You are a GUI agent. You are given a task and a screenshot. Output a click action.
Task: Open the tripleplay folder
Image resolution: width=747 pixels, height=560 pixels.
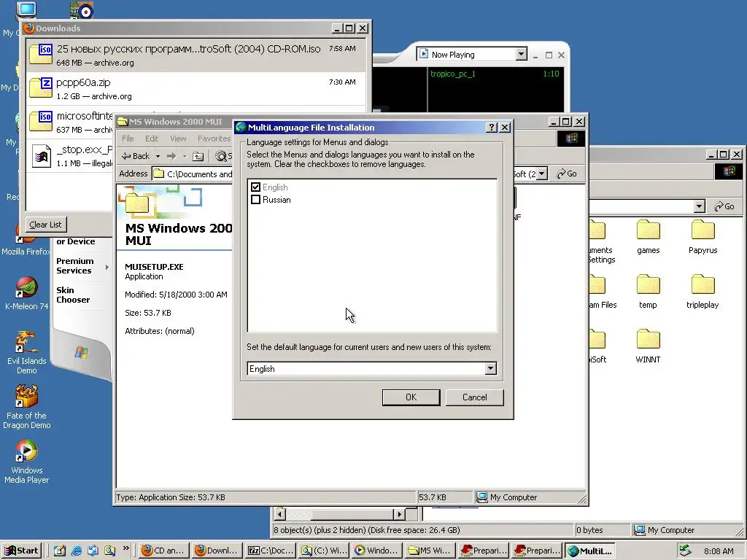[703, 292]
